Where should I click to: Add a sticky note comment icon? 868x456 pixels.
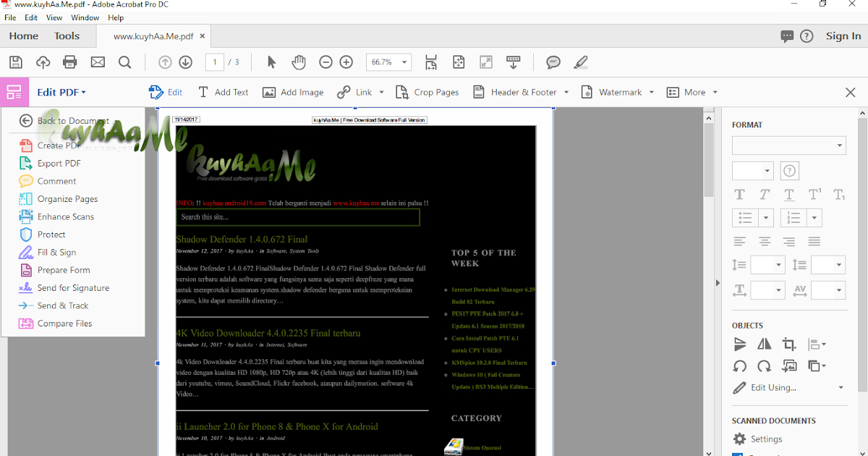point(553,62)
